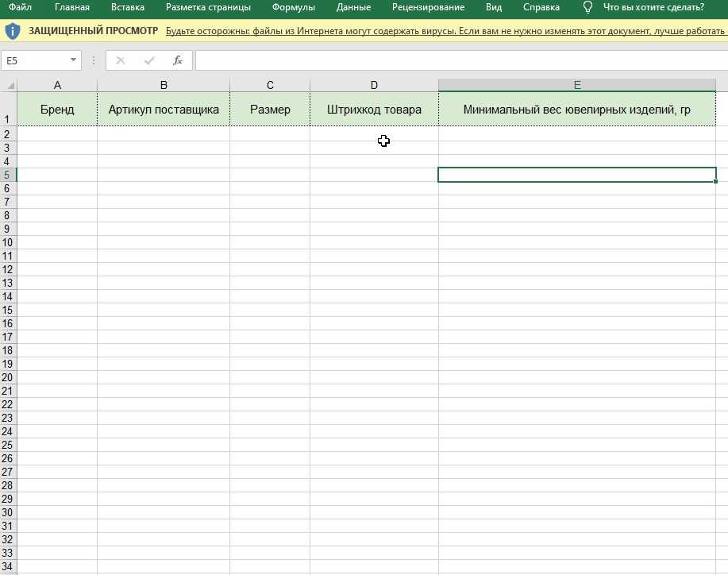Click the 'Артикул поставщика' header cell

coord(164,110)
